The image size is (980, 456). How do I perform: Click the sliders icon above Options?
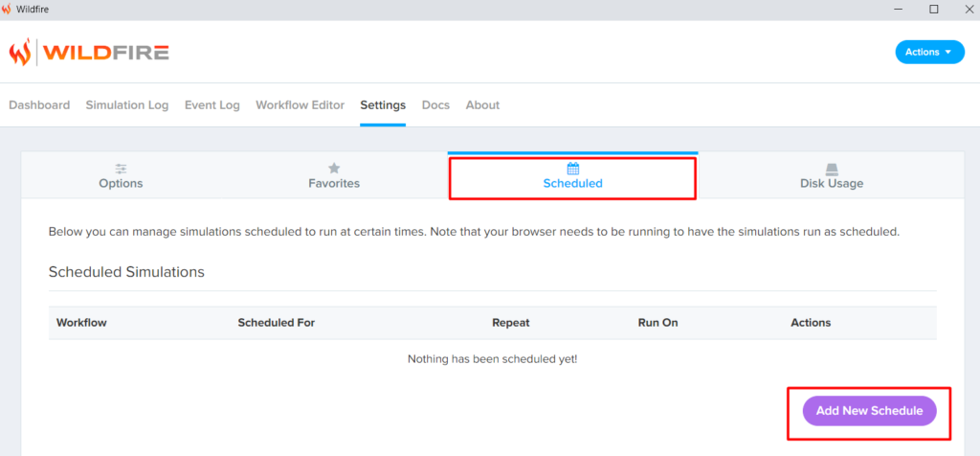[x=121, y=168]
